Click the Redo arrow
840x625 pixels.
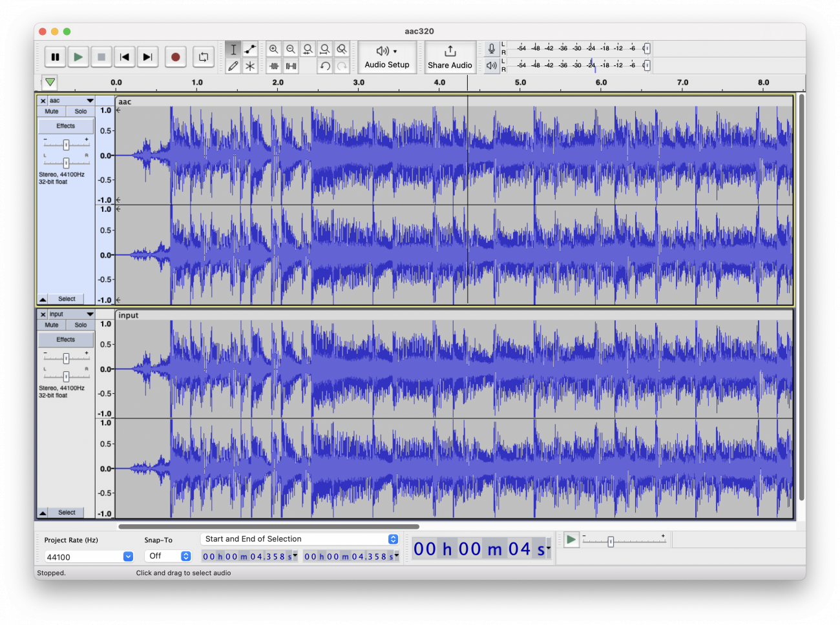(342, 66)
